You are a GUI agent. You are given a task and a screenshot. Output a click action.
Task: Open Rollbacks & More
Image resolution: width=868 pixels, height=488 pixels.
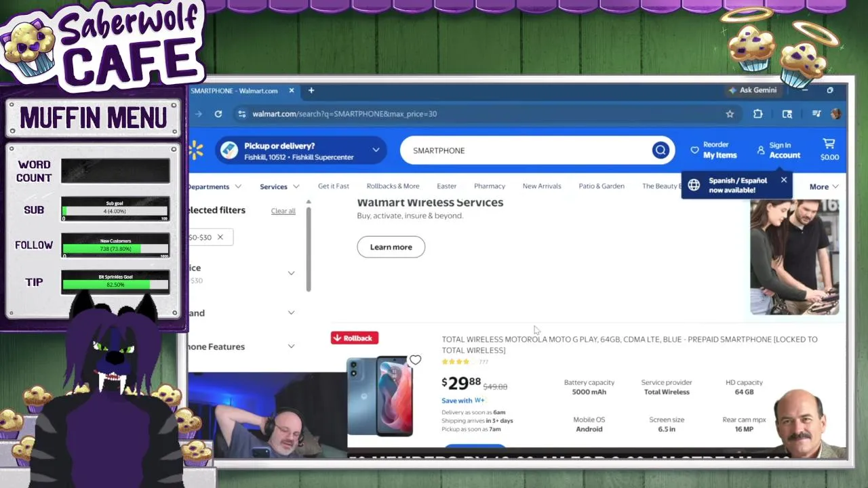(393, 186)
